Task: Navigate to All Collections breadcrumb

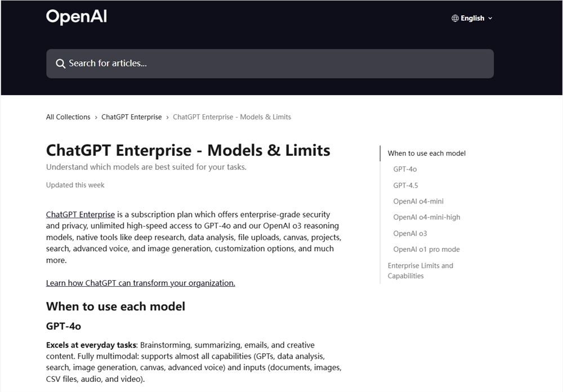Action: click(x=68, y=116)
